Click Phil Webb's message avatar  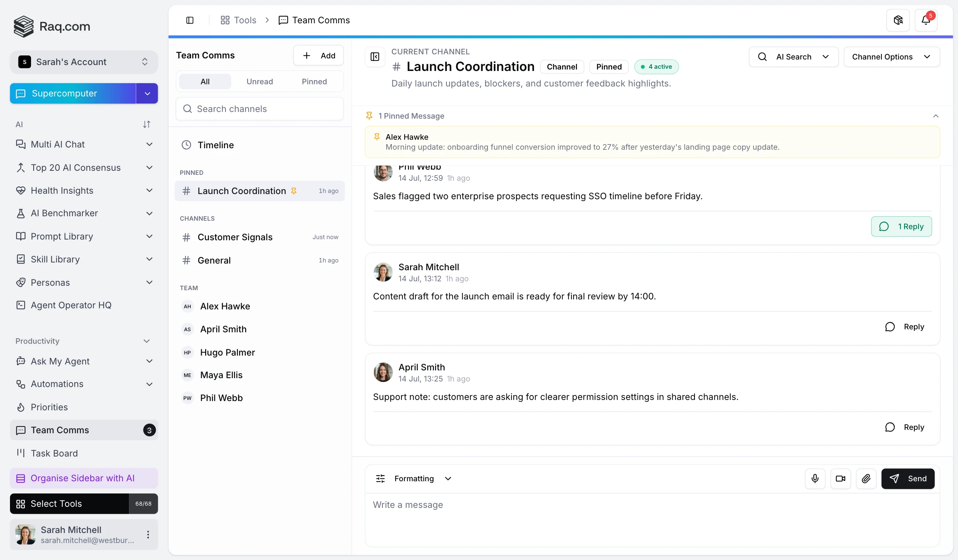click(x=383, y=173)
